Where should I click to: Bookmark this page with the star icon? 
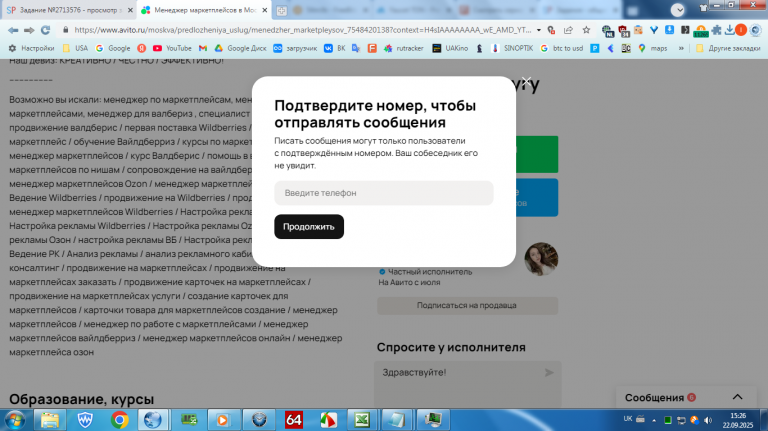tap(586, 30)
